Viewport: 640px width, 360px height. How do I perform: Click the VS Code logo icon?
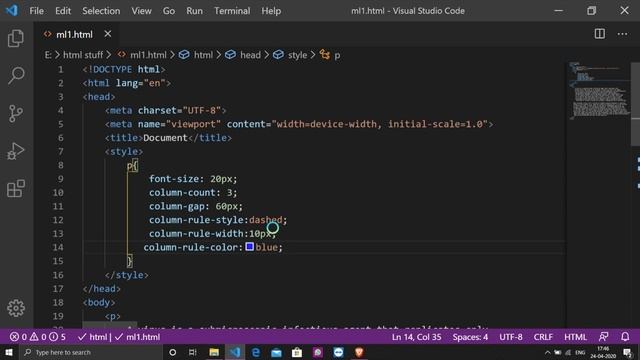pos(11,10)
